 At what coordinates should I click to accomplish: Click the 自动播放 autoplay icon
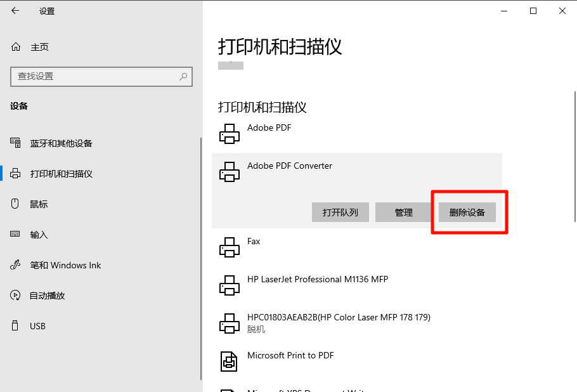pos(15,295)
